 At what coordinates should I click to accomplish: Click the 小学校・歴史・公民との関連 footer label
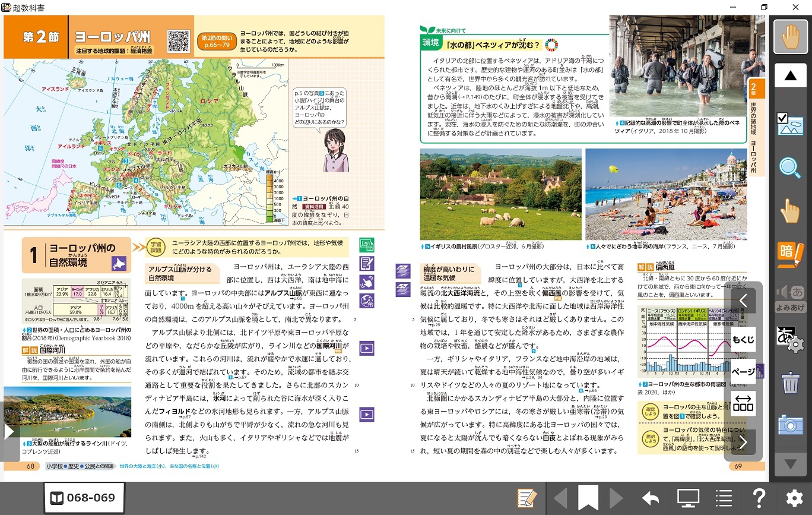pyautogui.click(x=81, y=466)
